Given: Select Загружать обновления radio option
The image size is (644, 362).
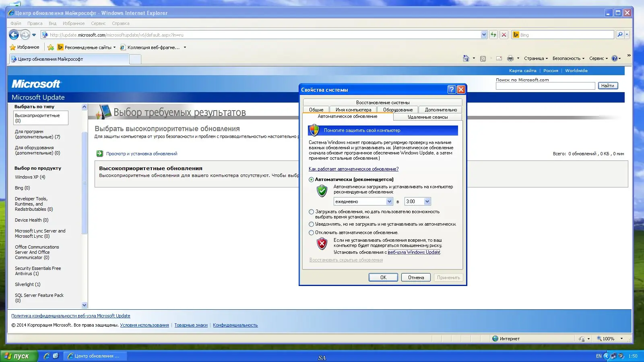Looking at the screenshot, I should 311,212.
